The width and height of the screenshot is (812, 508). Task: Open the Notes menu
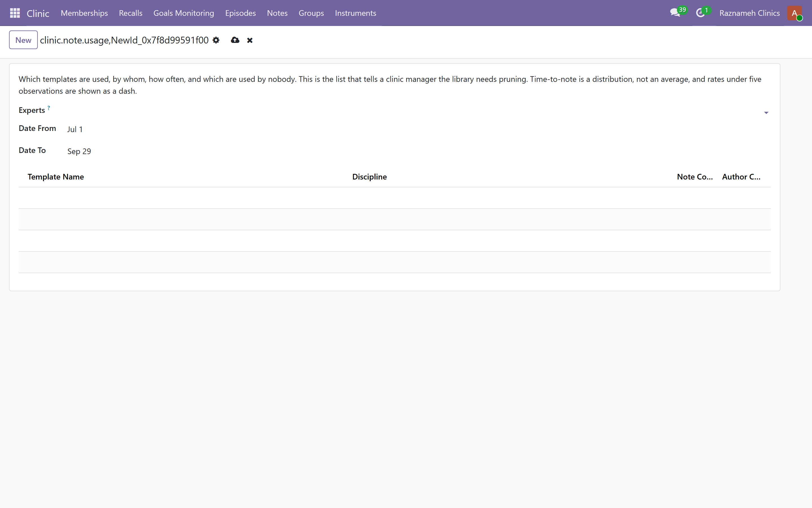(x=277, y=13)
